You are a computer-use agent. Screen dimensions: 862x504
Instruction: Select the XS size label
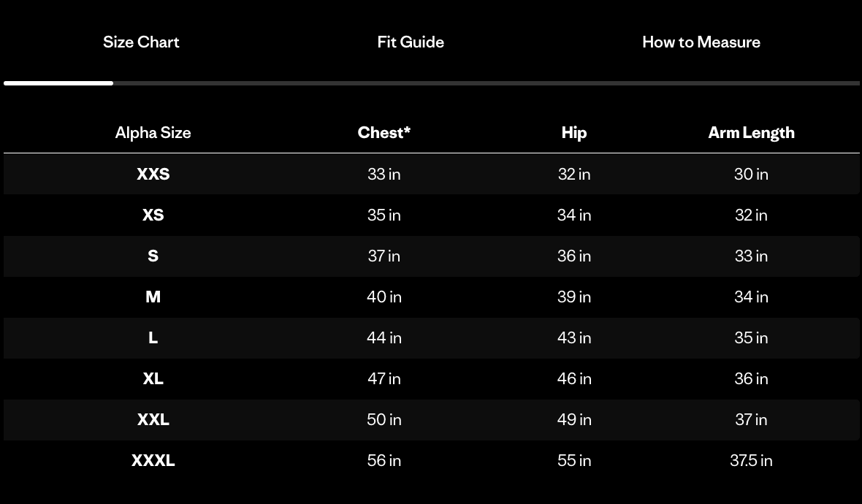point(153,215)
